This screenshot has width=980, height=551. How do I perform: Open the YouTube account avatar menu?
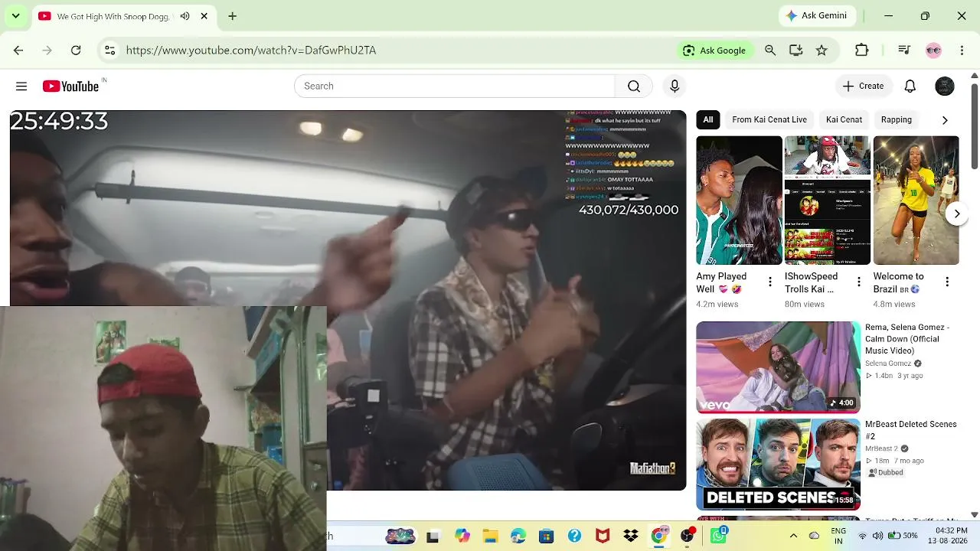tap(945, 86)
